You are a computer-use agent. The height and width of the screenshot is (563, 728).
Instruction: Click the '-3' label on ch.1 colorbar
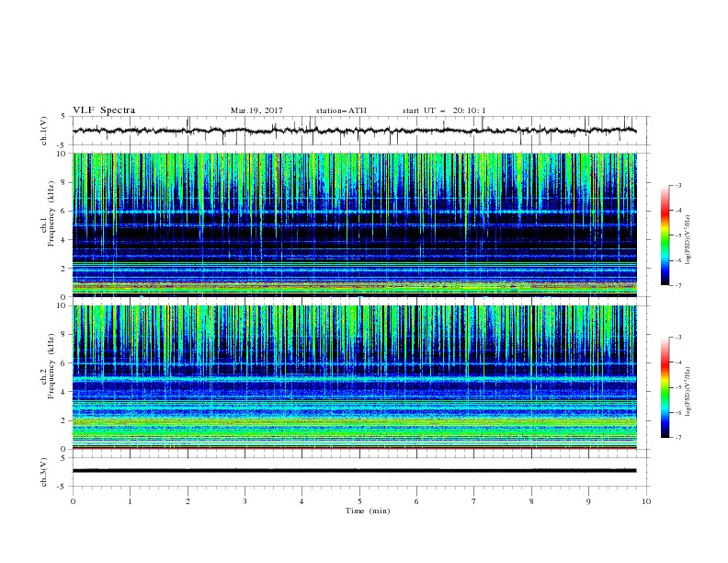[x=677, y=185]
